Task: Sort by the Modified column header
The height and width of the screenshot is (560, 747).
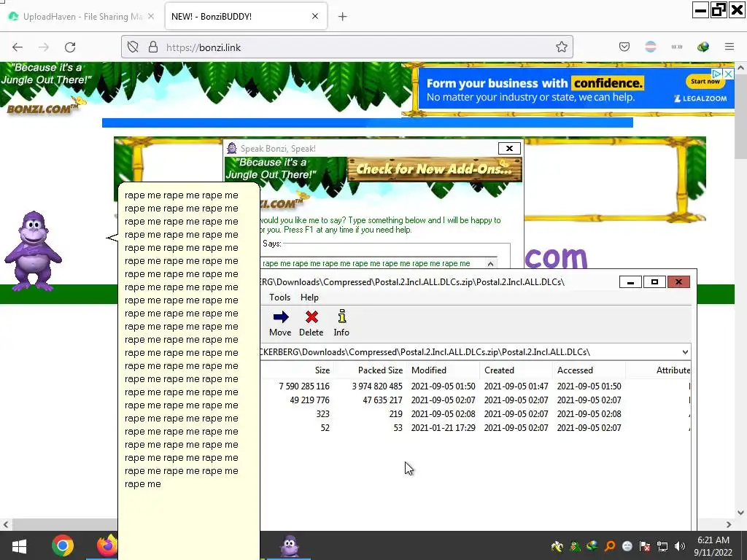Action: point(443,370)
